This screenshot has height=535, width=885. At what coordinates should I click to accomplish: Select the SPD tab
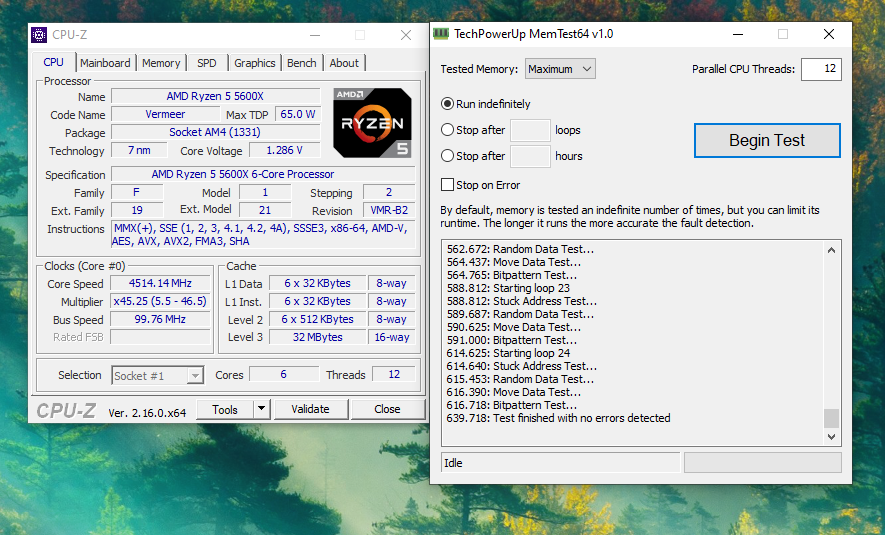click(x=207, y=63)
